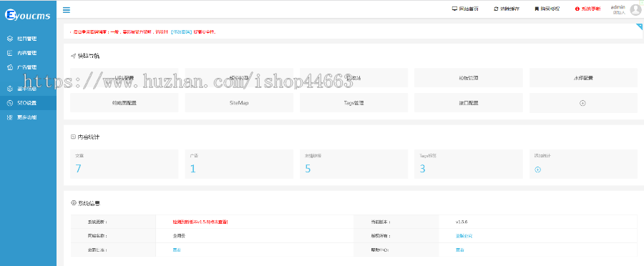This screenshot has height=266, width=644.
Task: Click the 系统更新 label in system info table
Action: click(x=97, y=222)
